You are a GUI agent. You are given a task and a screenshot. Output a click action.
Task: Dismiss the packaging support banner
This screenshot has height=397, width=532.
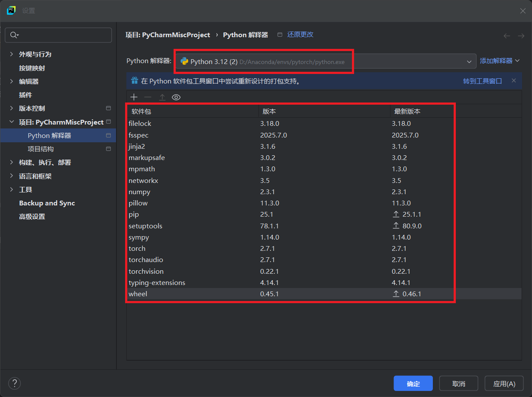(x=514, y=80)
